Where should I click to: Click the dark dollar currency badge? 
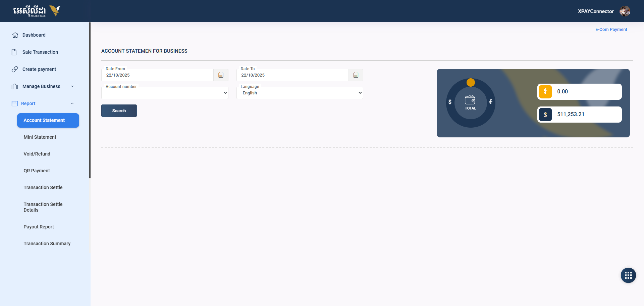pyautogui.click(x=545, y=115)
